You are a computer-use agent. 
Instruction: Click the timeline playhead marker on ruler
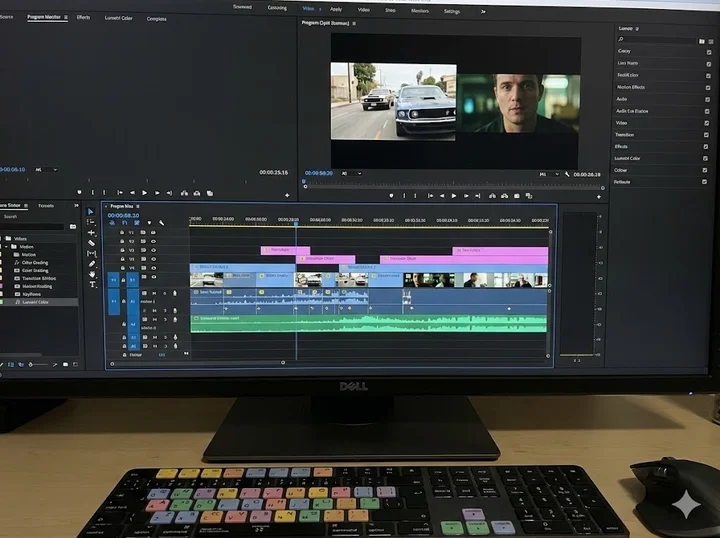click(296, 222)
